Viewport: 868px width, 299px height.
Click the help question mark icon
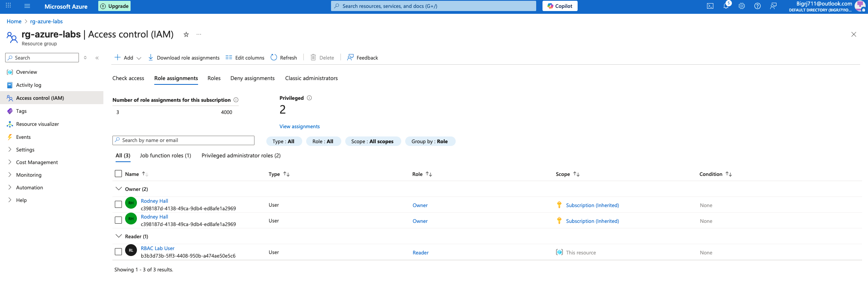pyautogui.click(x=758, y=6)
